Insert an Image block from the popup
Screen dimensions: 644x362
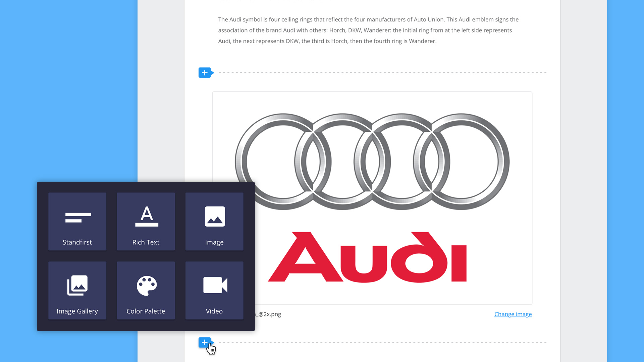pos(214,221)
